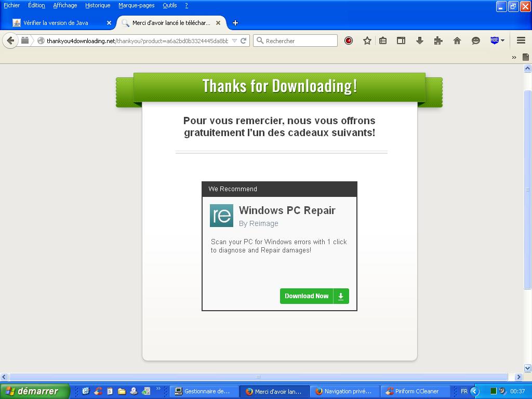Open the downloads arrow icon
The height and width of the screenshot is (399, 532).
[420, 41]
